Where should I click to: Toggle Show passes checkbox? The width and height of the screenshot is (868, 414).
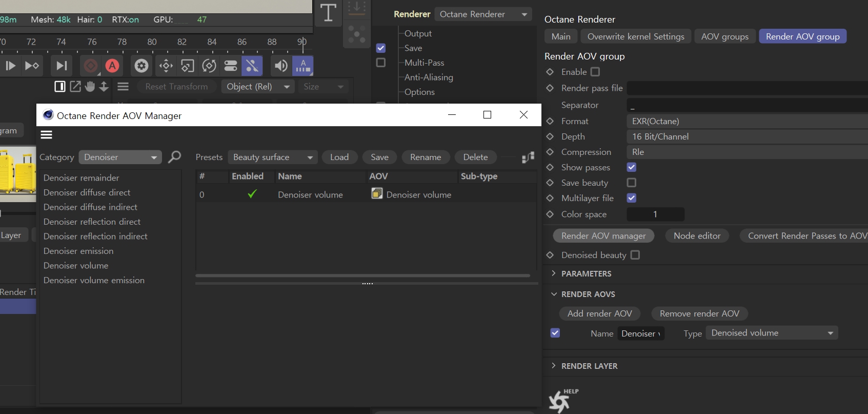pyautogui.click(x=632, y=167)
